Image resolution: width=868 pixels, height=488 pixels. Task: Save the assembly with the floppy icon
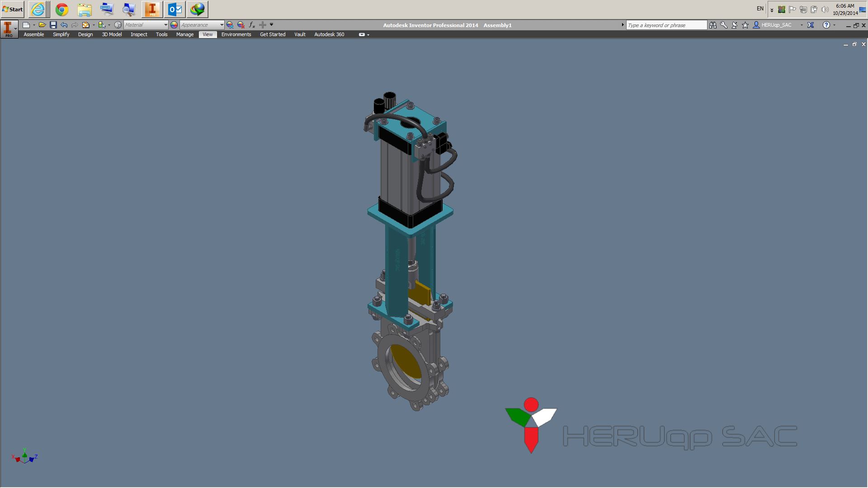tap(53, 25)
